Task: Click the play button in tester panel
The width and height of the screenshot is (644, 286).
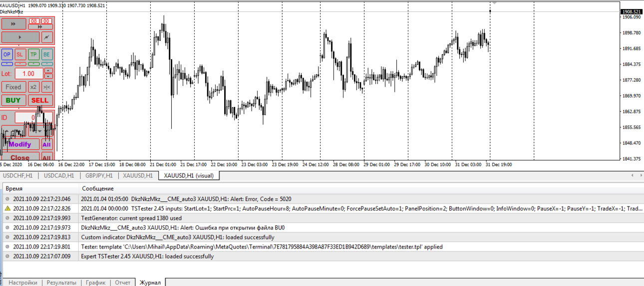Action: (x=20, y=37)
